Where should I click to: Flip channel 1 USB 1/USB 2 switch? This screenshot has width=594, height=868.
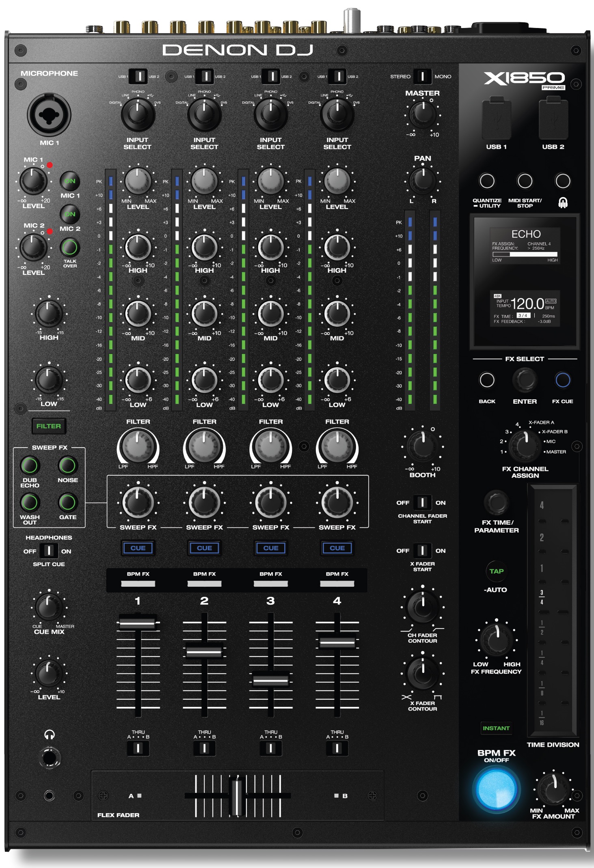pos(138,76)
